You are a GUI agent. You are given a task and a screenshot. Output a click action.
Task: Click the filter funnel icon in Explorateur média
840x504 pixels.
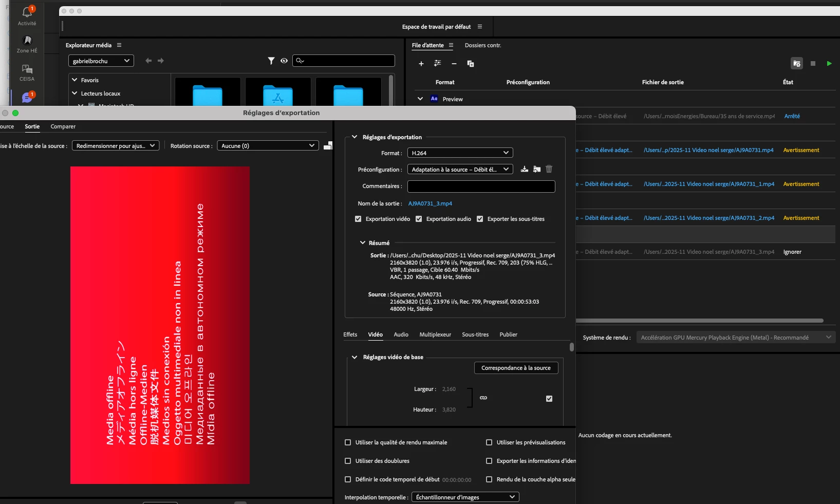pos(271,61)
